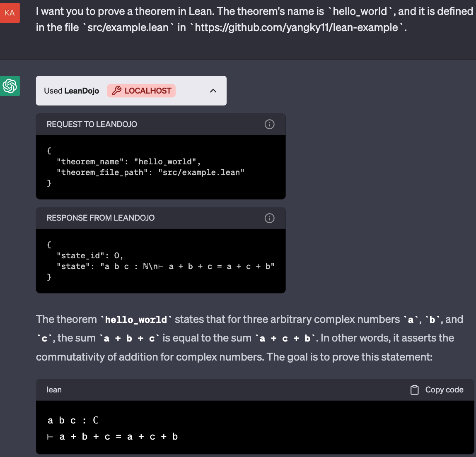Click the "state_id": 0 line
Image resolution: width=476 pixels, height=457 pixels.
pos(90,256)
